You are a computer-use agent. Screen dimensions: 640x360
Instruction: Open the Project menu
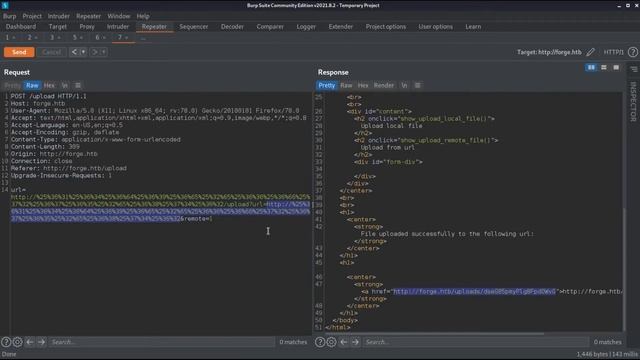(32, 16)
